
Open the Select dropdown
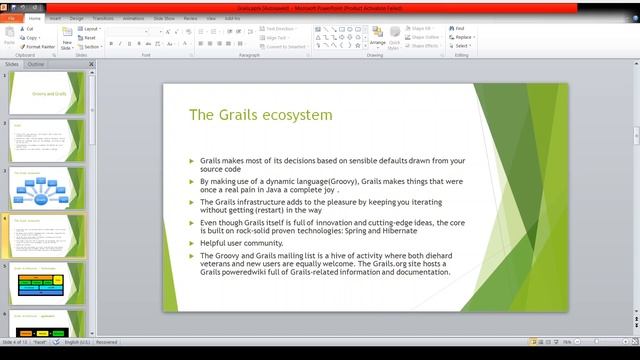point(460,46)
